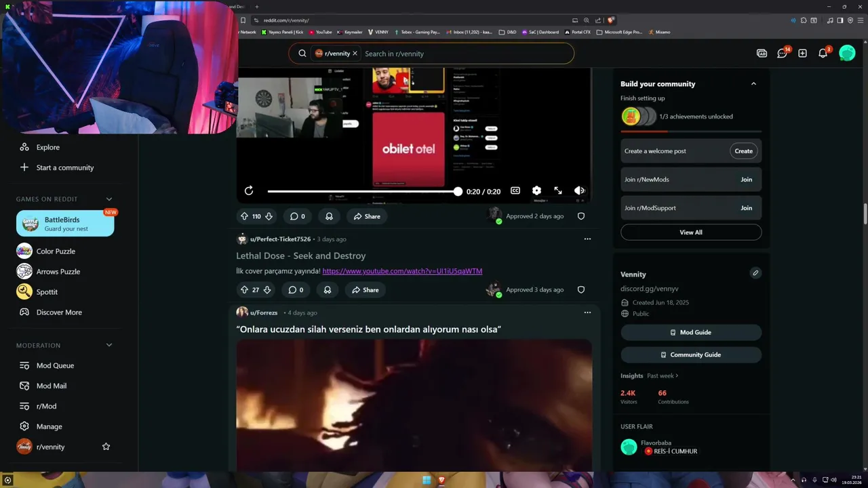Open the Reddit advertise icon
The image size is (868, 488).
762,54
